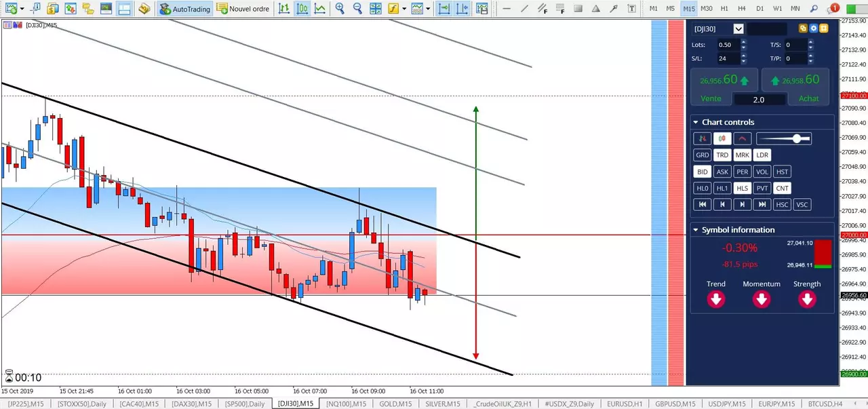Toggle AutoTrading
The image size is (868, 409).
pyautogui.click(x=185, y=9)
